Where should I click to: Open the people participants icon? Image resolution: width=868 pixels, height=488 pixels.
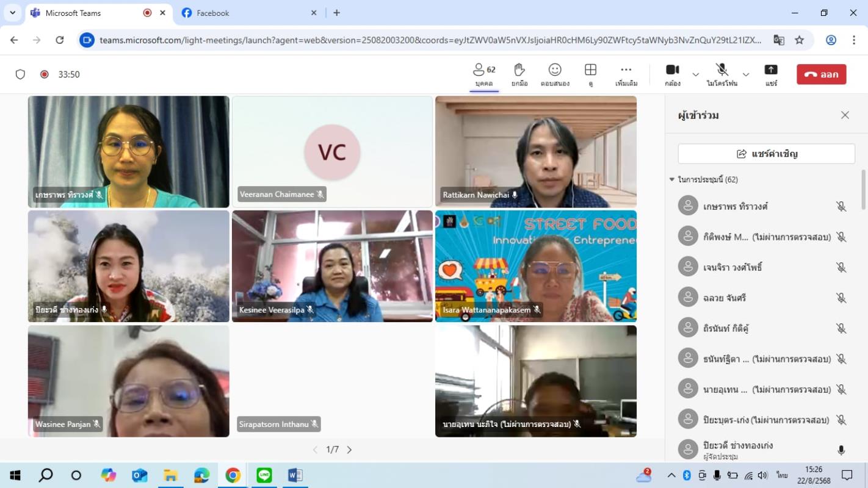point(484,70)
